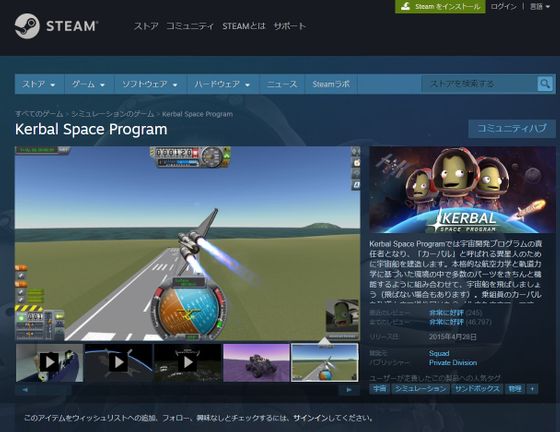Open the ニュース tab

[282, 84]
